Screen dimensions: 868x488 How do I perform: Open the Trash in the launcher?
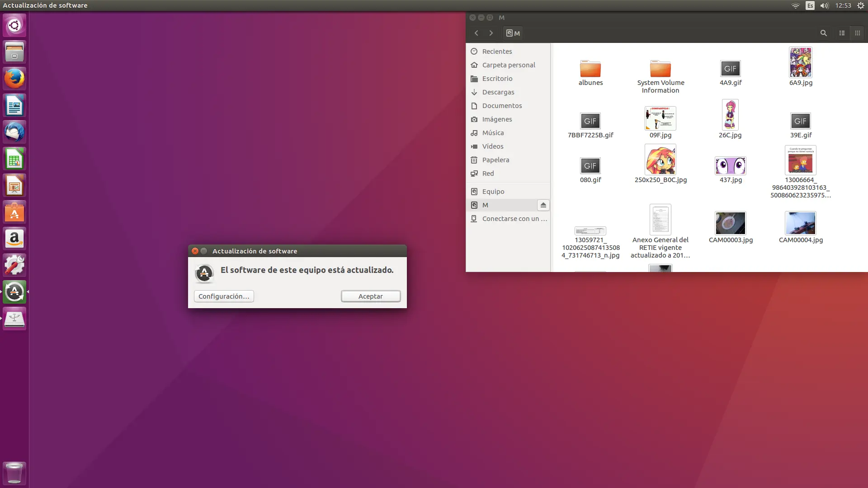[x=14, y=473]
